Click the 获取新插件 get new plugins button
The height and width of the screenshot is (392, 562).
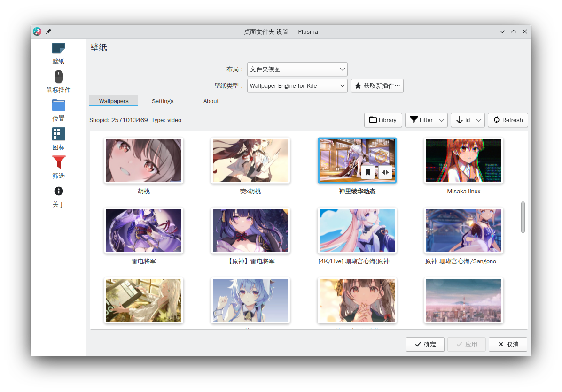click(377, 86)
